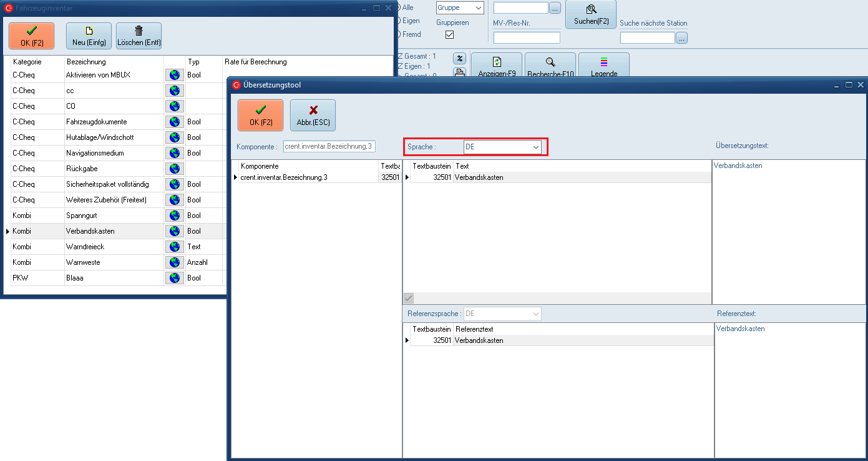Click globe icon in the Rückgabe row
This screenshot has height=461, width=868.
pos(174,169)
